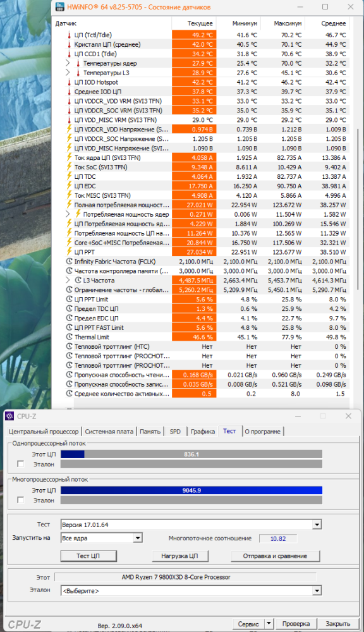Click lightning icon of ЦП TDC row
The height and width of the screenshot is (632, 364).
[x=70, y=176]
